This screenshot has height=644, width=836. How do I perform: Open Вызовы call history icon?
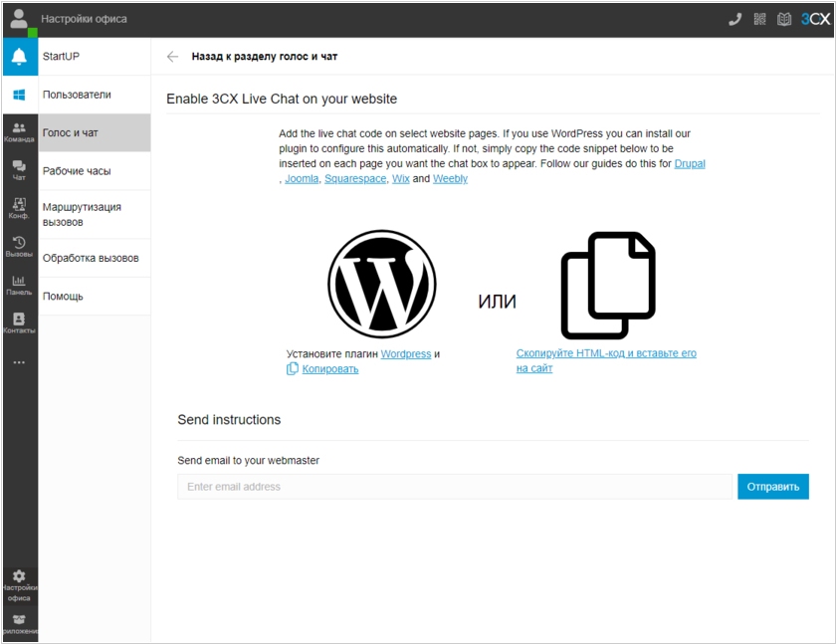(x=19, y=247)
